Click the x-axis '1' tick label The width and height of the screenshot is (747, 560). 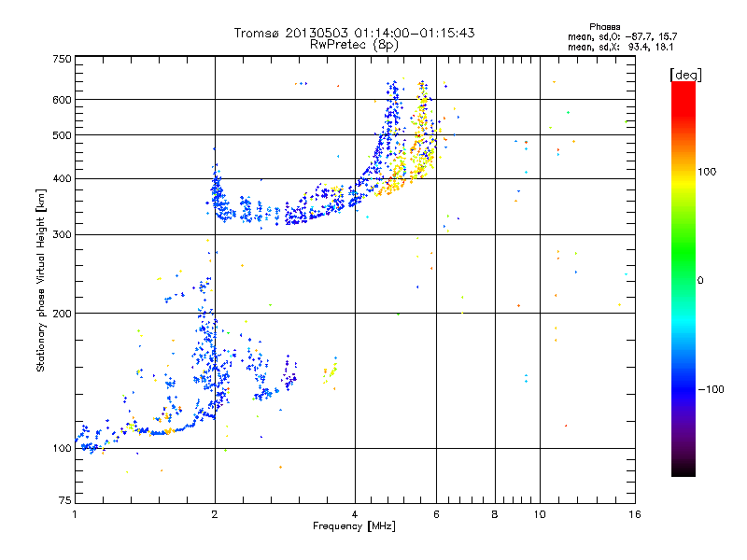(x=75, y=514)
